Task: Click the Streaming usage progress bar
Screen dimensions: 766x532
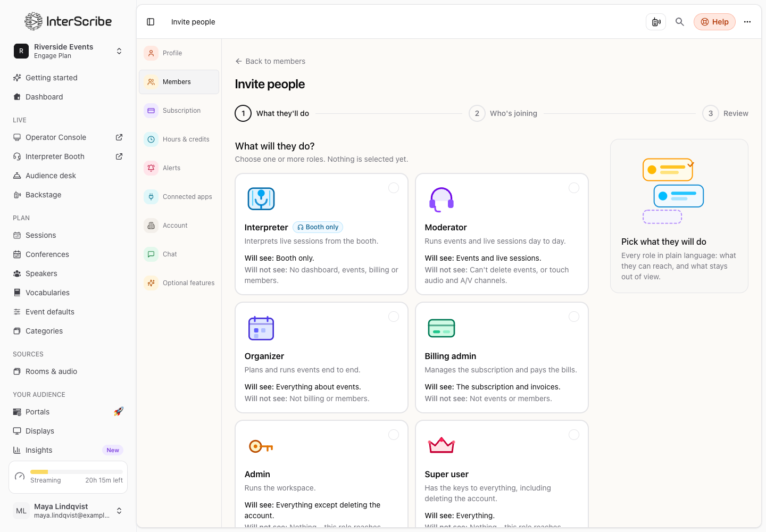Action: pyautogui.click(x=77, y=472)
